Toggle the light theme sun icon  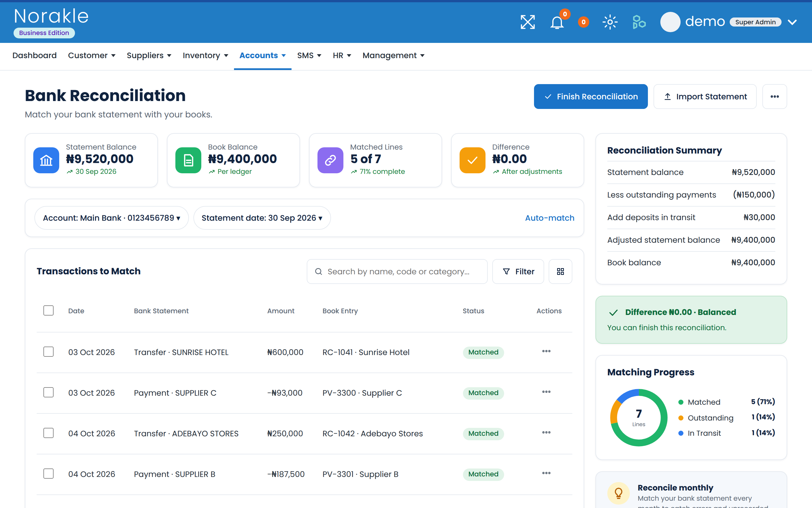[x=610, y=22]
